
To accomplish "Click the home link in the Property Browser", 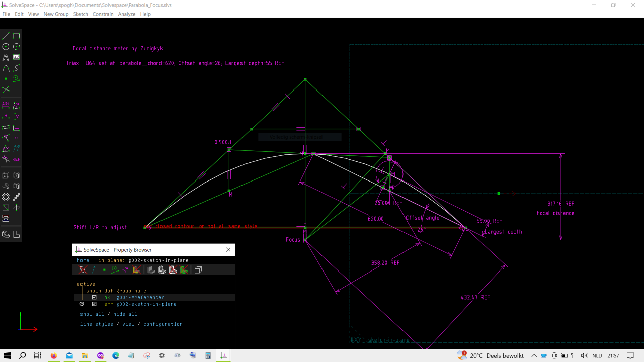I will (x=83, y=260).
